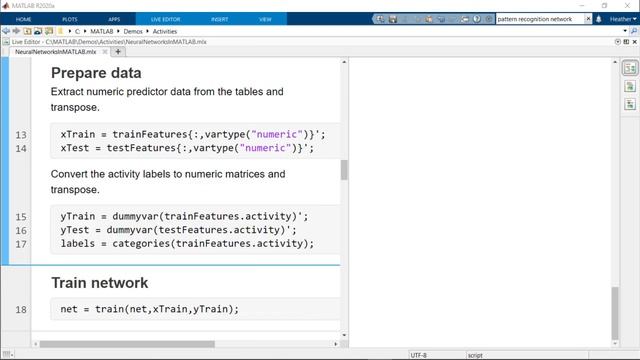Navigate to Activities folder in path
Viewport: 640px width, 360px height.
pos(165,31)
